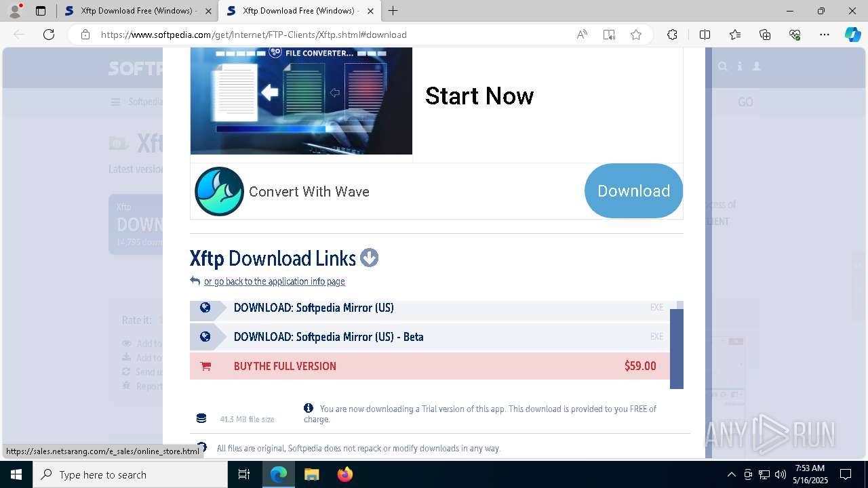Open the Favorites list icon
The width and height of the screenshot is (868, 488).
pyautogui.click(x=735, y=35)
